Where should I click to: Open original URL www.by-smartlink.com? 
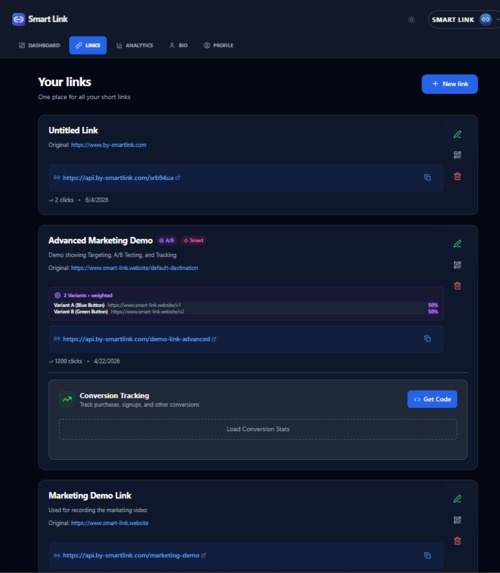(109, 145)
